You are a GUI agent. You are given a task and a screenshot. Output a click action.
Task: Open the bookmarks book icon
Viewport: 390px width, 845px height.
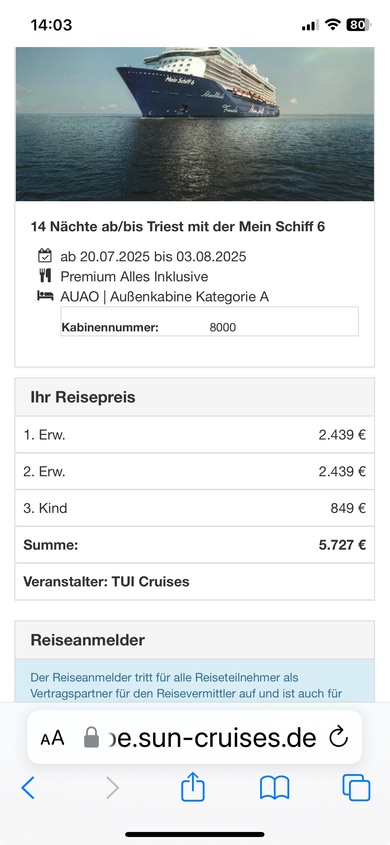tap(275, 788)
